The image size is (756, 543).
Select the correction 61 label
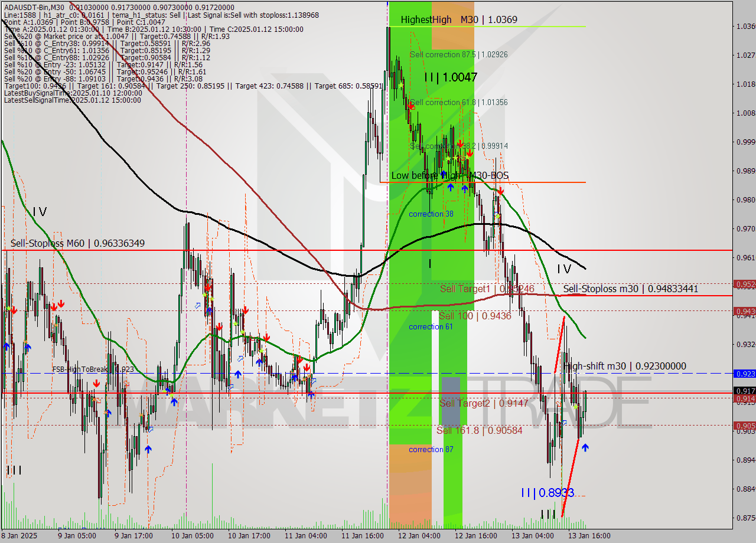click(x=431, y=326)
